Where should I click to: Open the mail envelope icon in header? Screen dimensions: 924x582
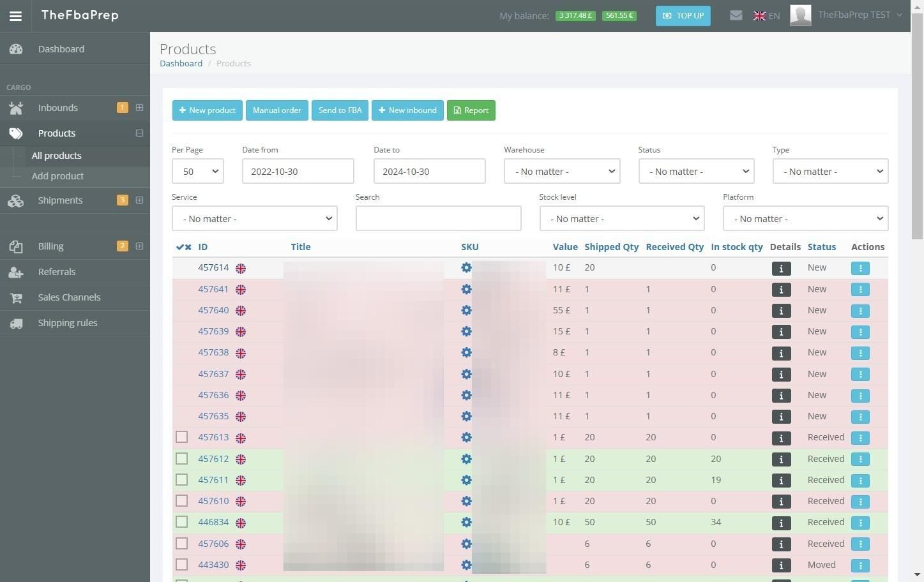[736, 15]
